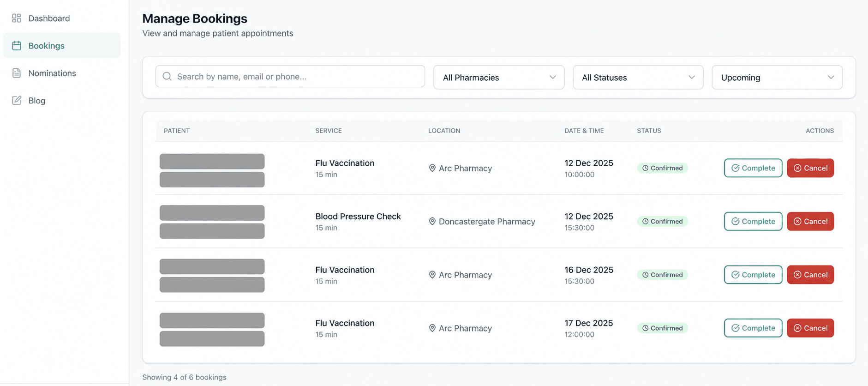Click the Blood Pressure Check service name

pyautogui.click(x=358, y=216)
